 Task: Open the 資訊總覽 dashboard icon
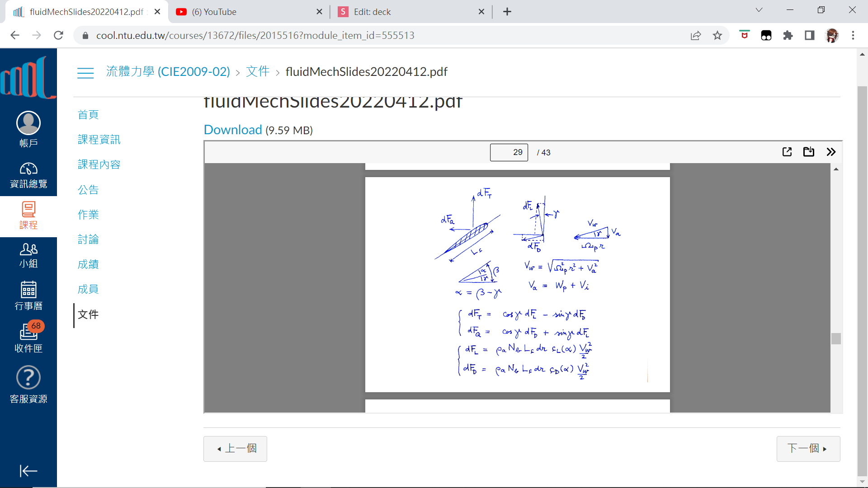click(28, 169)
